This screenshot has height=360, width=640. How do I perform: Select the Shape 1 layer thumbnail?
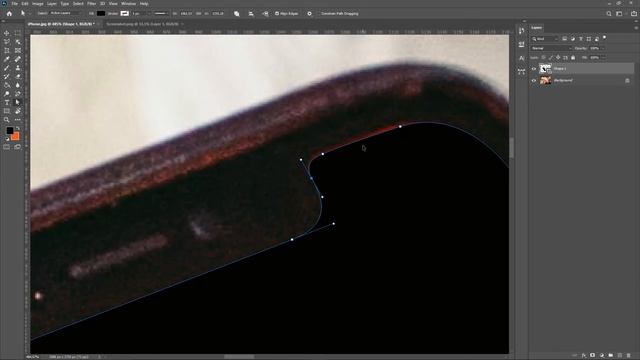[545, 69]
